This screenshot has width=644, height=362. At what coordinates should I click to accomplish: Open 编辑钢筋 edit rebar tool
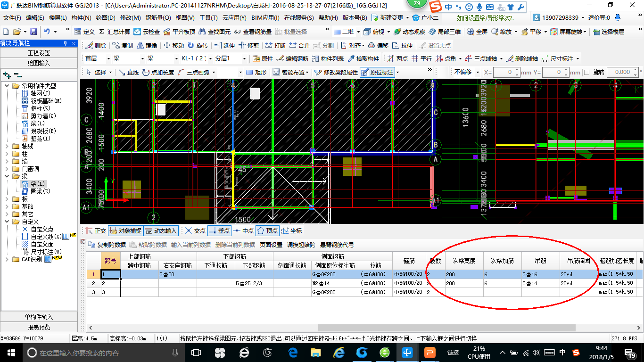coord(293,58)
